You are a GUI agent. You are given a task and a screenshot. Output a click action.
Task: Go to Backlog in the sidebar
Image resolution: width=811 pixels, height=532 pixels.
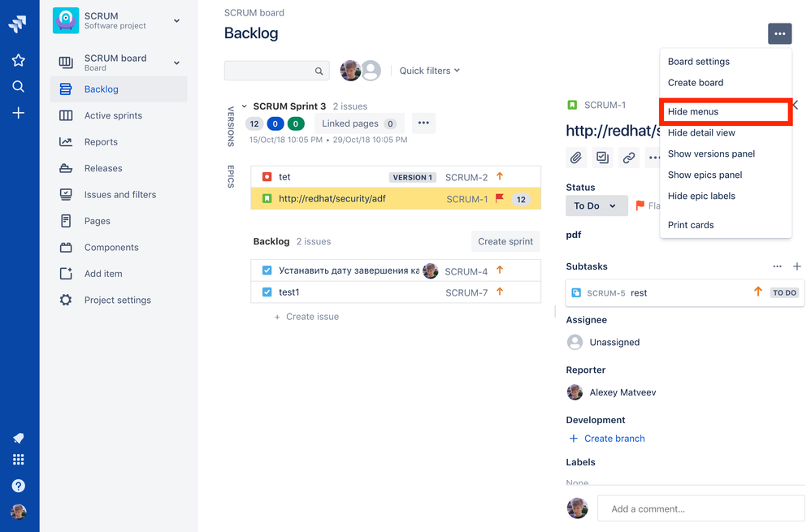click(119, 89)
